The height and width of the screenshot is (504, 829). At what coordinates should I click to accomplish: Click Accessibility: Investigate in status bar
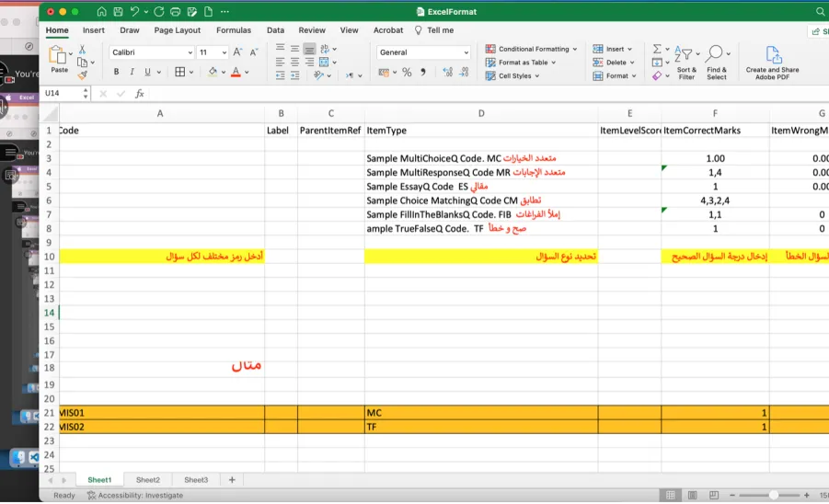coord(135,495)
